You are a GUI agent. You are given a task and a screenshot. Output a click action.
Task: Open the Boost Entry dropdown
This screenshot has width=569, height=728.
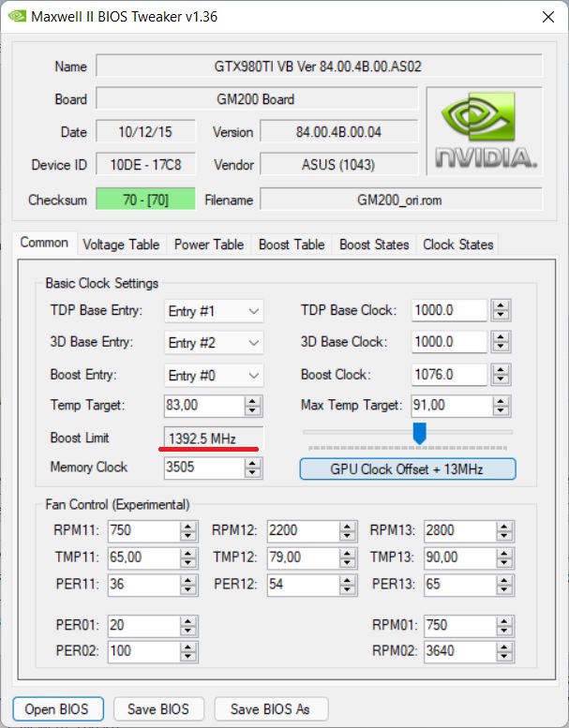[214, 375]
